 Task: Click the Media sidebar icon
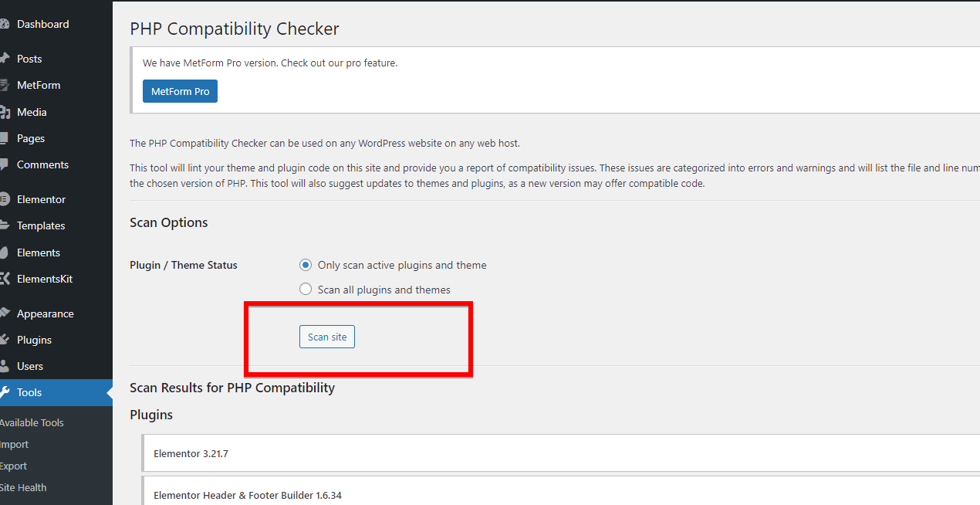click(x=4, y=112)
